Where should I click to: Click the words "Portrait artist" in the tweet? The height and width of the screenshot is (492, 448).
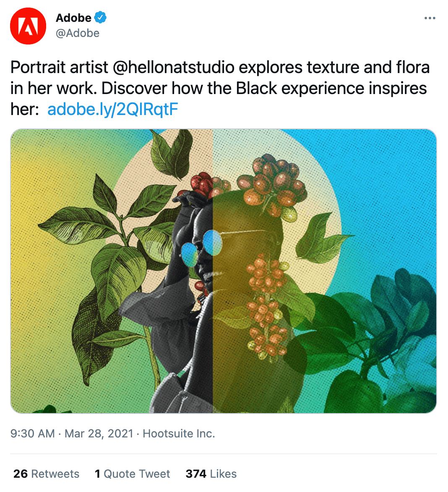[59, 67]
